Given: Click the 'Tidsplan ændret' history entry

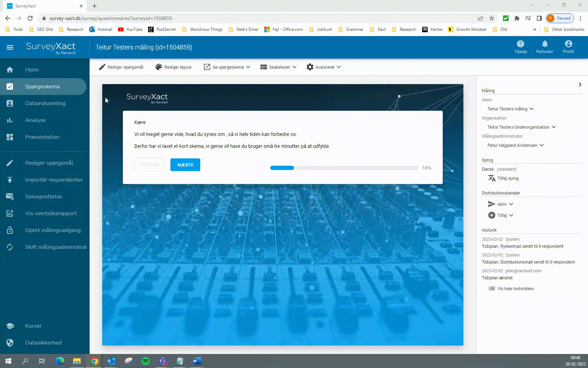Looking at the screenshot, I should click(497, 278).
